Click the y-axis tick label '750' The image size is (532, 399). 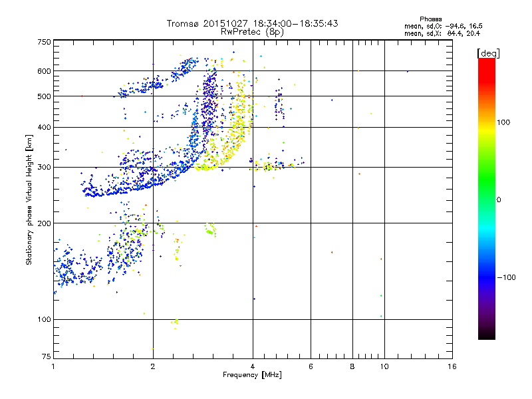click(x=45, y=42)
